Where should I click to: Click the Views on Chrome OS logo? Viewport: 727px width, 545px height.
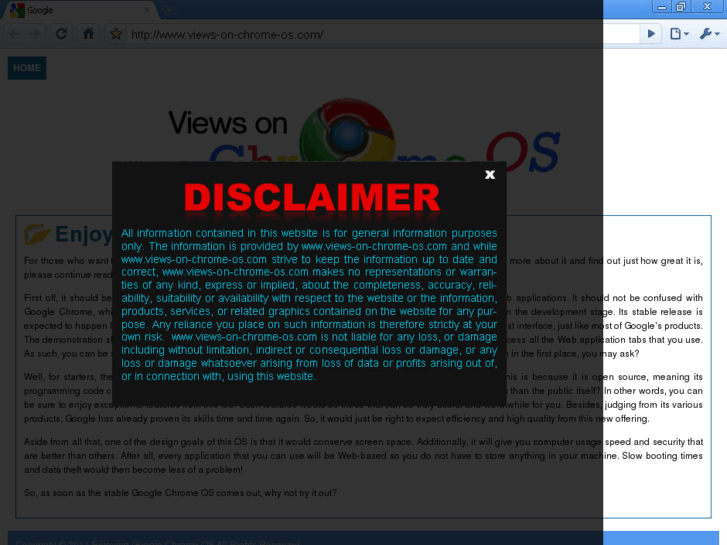[x=364, y=135]
